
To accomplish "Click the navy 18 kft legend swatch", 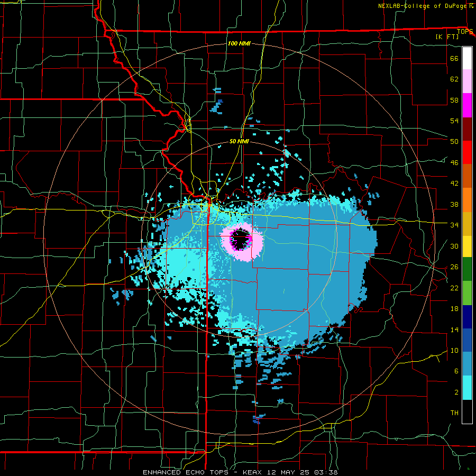I will [x=467, y=317].
